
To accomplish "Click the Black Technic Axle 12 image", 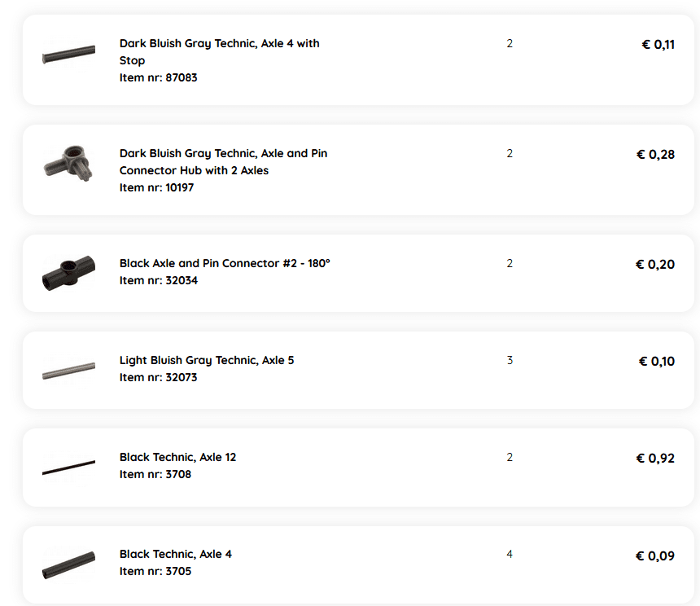I will 68,468.
